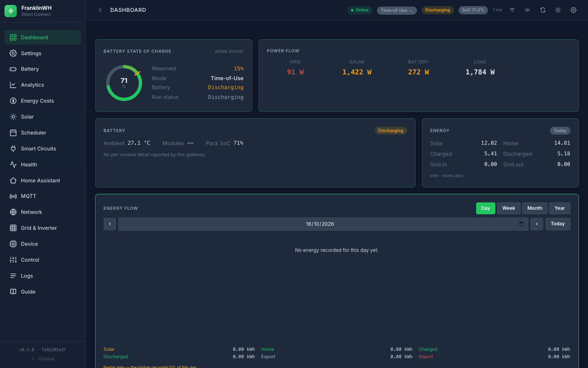This screenshot has height=368, width=588.
Task: Click the Online status badge
Action: 360,10
